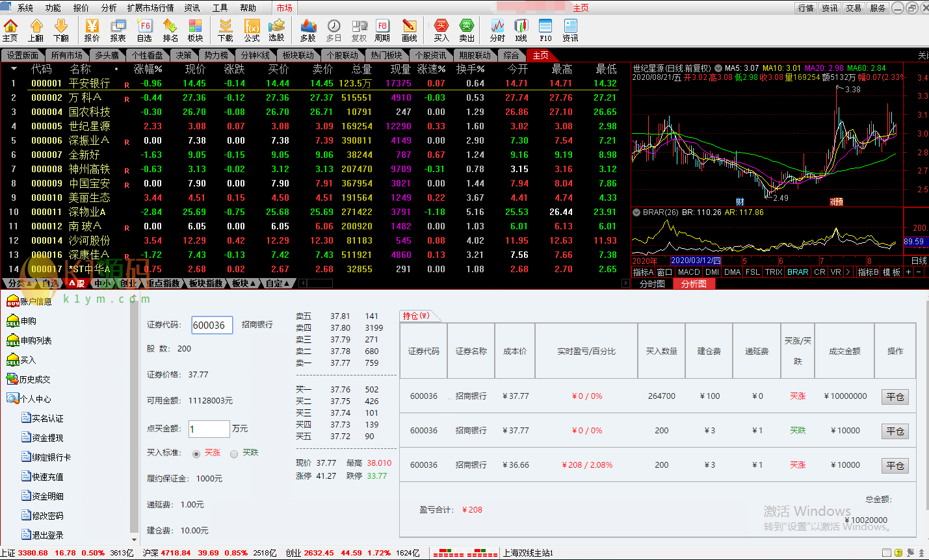
Task: Click 平仓 button for the 264700 position
Action: pos(895,397)
